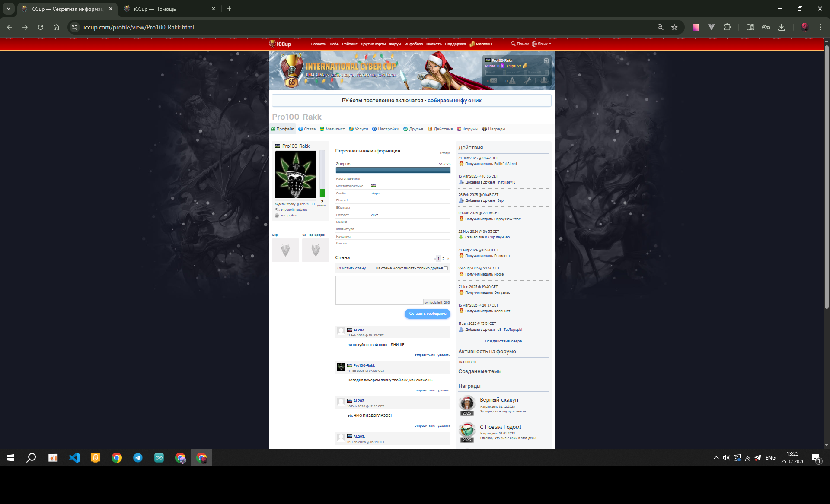Toggle 'only friends can write on wall' checkbox
The height and width of the screenshot is (504, 830).
click(x=446, y=268)
